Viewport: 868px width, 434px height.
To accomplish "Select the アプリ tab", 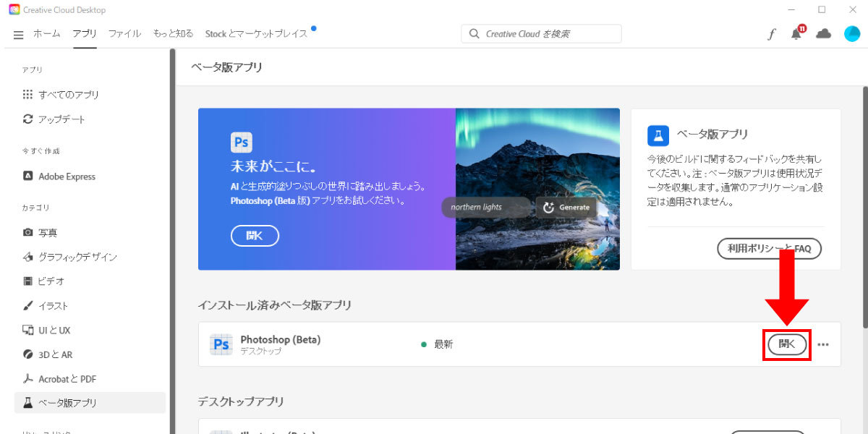I will pos(85,33).
